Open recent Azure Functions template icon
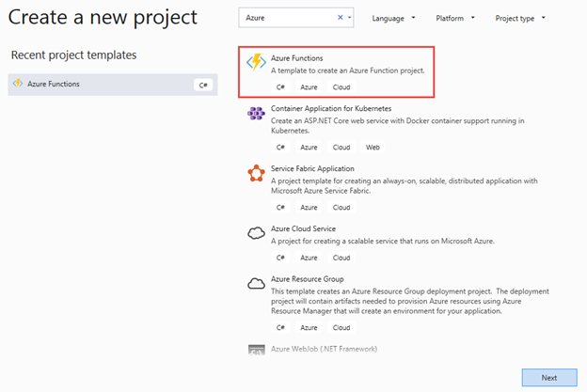This screenshot has width=587, height=392. click(x=18, y=83)
